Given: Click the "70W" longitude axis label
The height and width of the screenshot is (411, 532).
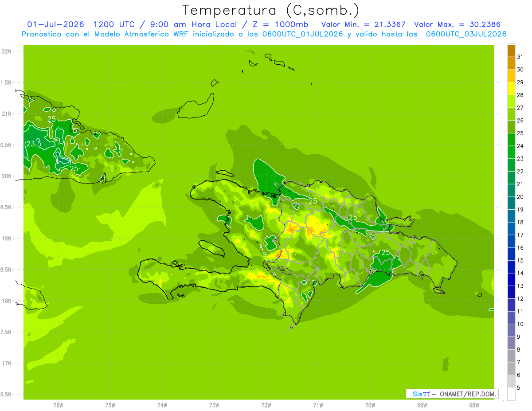Looking at the screenshot, I should coord(370,405).
